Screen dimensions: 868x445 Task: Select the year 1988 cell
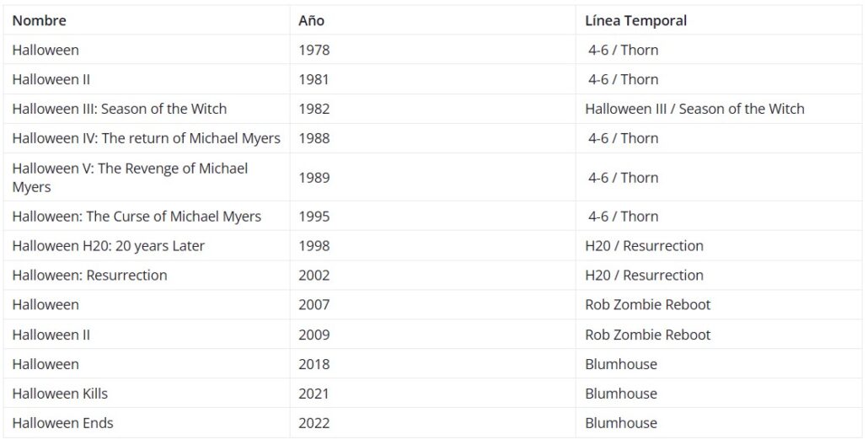click(313, 138)
